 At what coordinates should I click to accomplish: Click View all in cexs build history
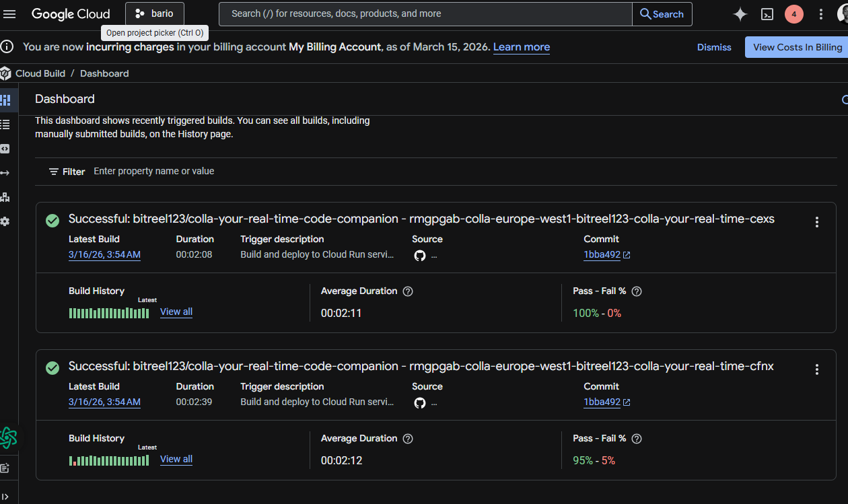pyautogui.click(x=176, y=312)
